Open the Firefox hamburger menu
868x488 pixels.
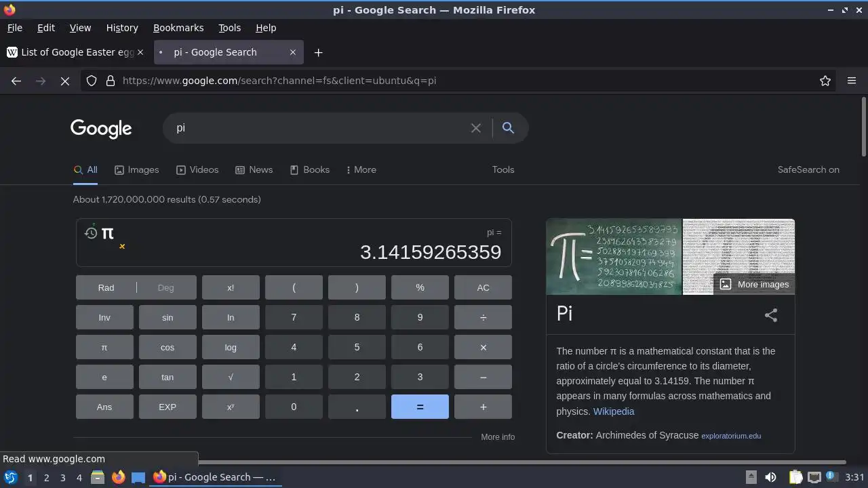tap(852, 81)
